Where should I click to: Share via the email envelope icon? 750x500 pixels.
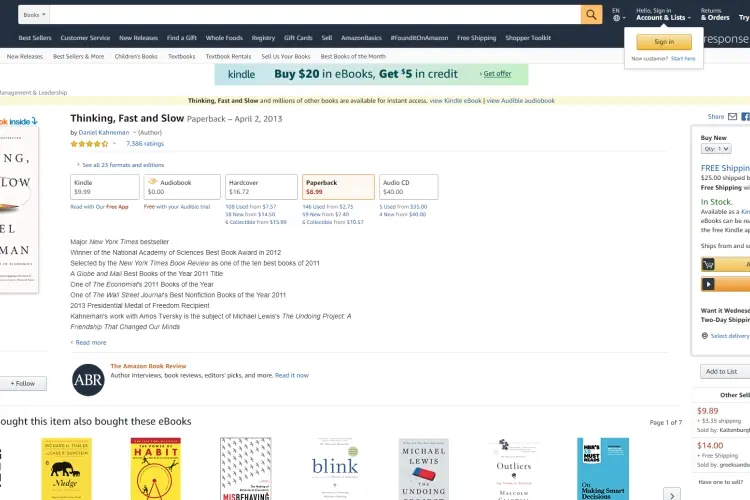point(732,116)
